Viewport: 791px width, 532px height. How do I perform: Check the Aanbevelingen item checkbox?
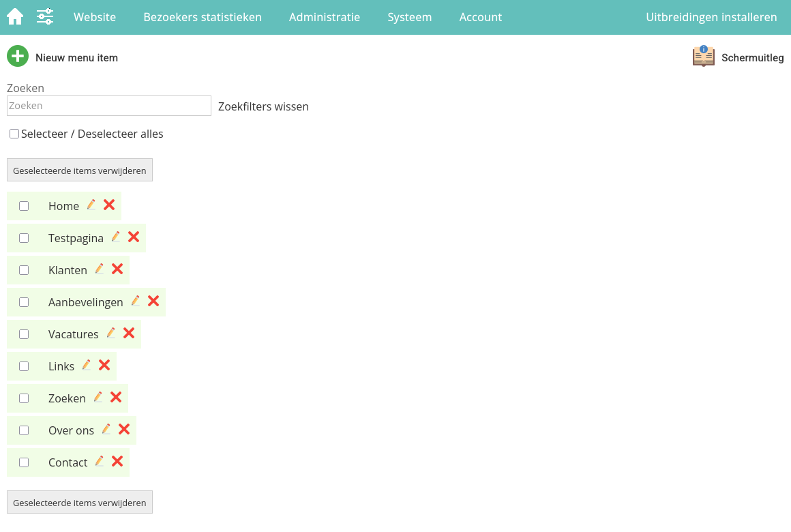pyautogui.click(x=24, y=302)
